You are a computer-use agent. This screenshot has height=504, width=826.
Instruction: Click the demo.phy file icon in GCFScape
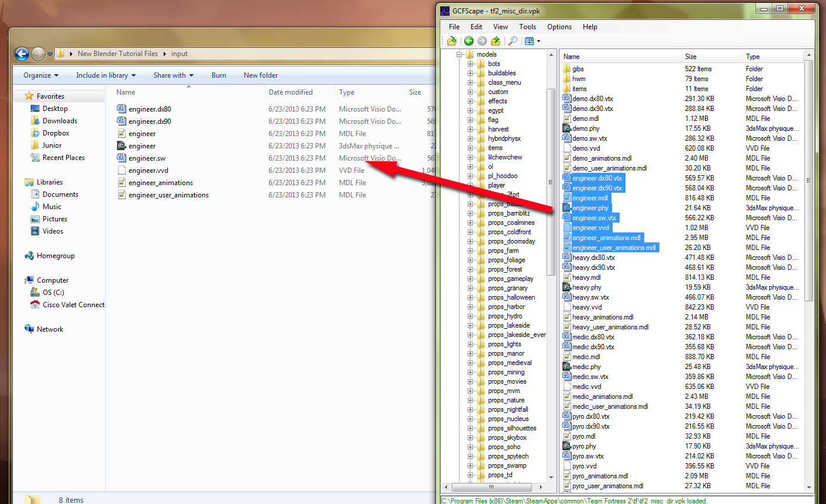566,128
